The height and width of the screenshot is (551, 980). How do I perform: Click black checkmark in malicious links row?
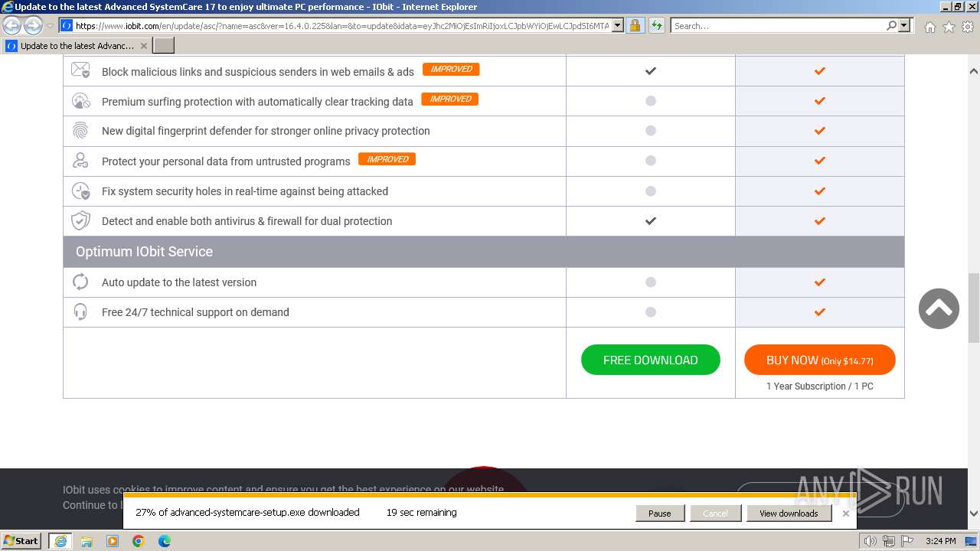(650, 70)
